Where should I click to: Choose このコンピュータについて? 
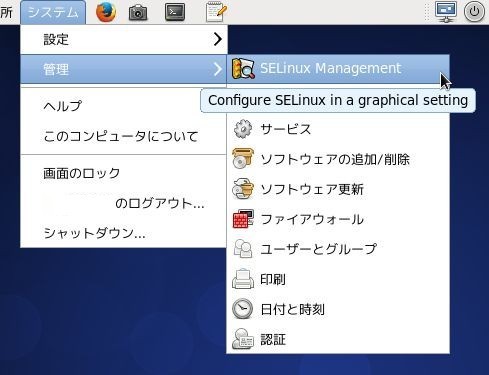(124, 136)
